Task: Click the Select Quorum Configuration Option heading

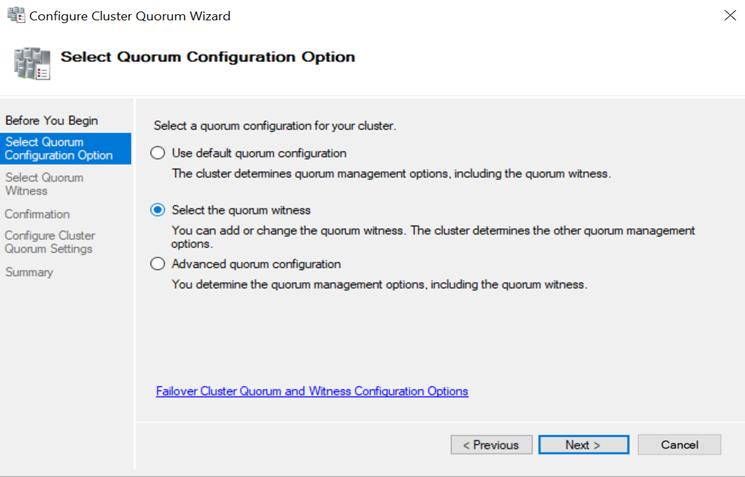Action: click(x=208, y=57)
